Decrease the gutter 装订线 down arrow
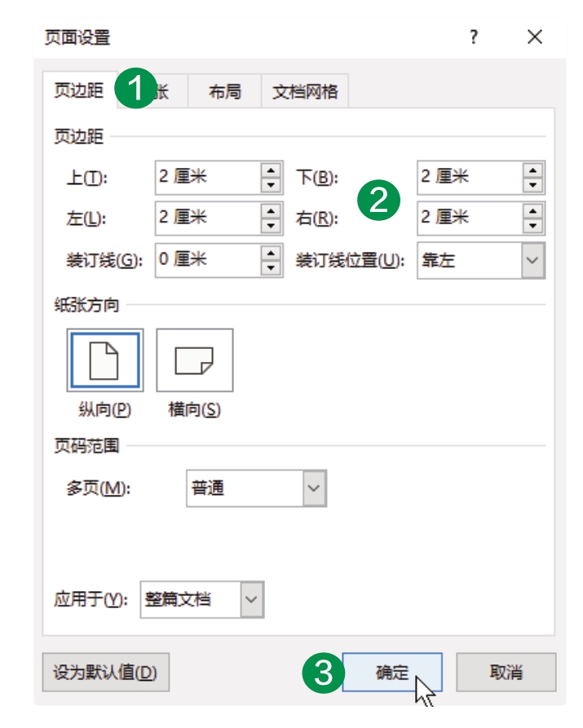The height and width of the screenshot is (728, 583). point(271,267)
